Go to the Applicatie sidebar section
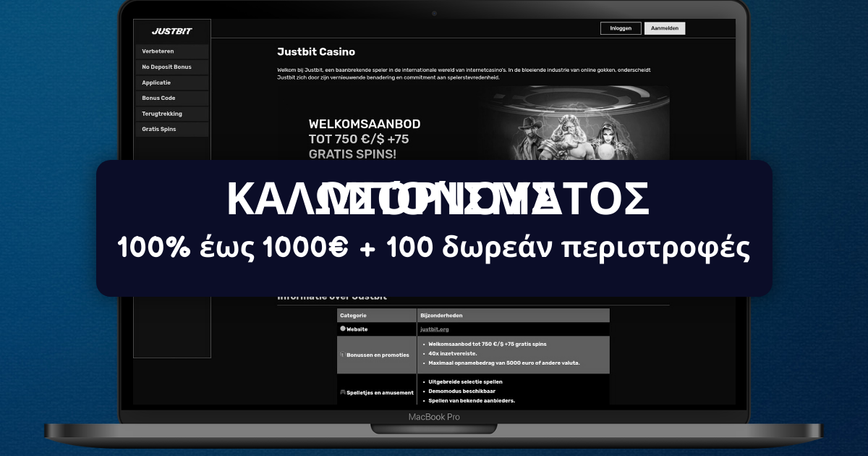The width and height of the screenshot is (868, 456). pyautogui.click(x=171, y=83)
